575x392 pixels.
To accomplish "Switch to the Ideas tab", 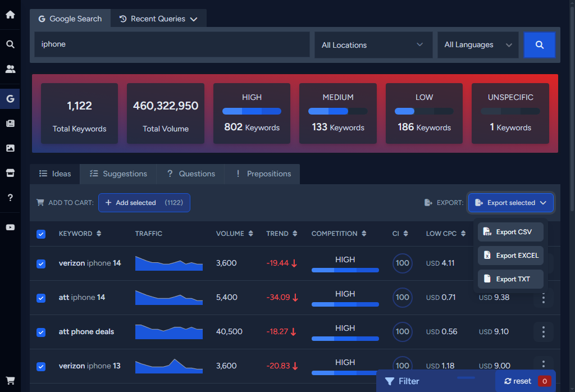I will click(x=55, y=174).
